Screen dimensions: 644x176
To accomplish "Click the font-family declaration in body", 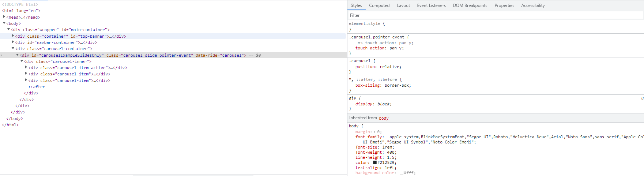I will pos(500,139).
